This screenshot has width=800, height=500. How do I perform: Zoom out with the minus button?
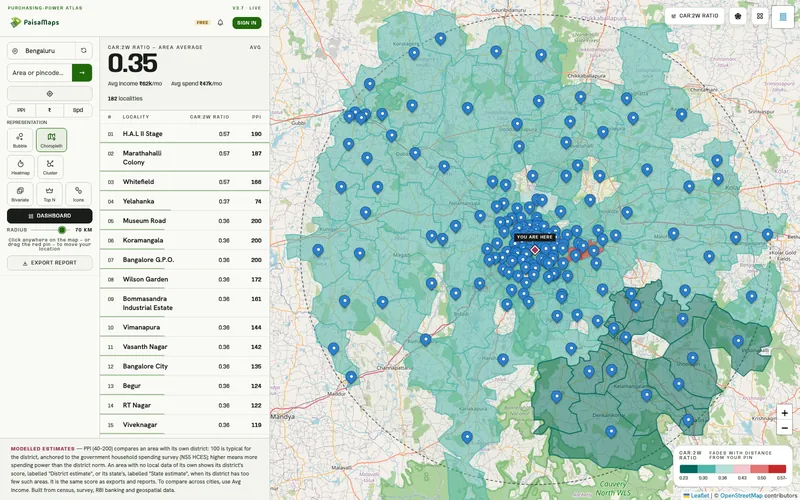pos(784,428)
